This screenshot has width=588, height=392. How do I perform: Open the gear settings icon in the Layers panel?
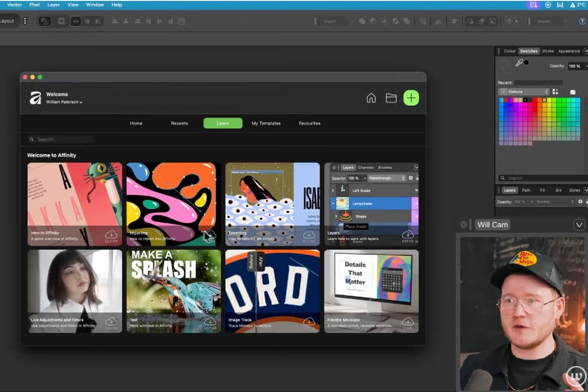[x=580, y=201]
